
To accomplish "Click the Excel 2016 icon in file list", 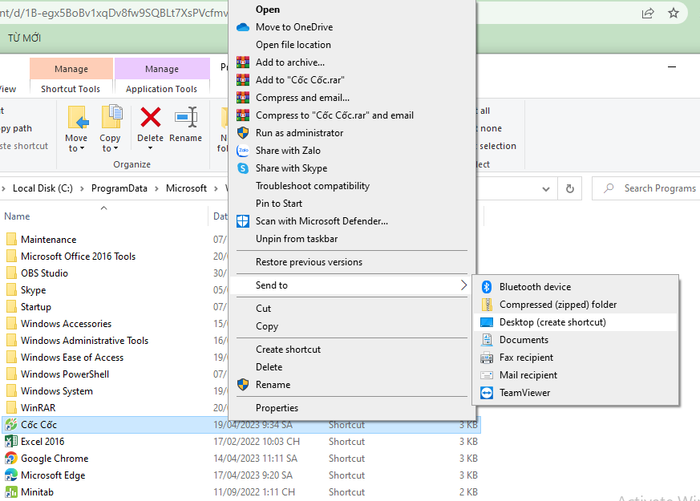I will click(11, 442).
